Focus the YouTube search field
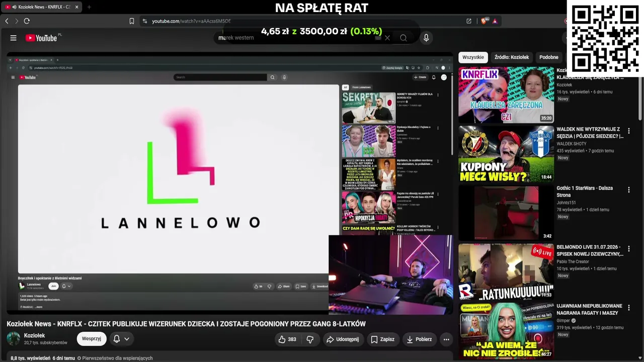The width and height of the screenshot is (644, 362). 297,38
